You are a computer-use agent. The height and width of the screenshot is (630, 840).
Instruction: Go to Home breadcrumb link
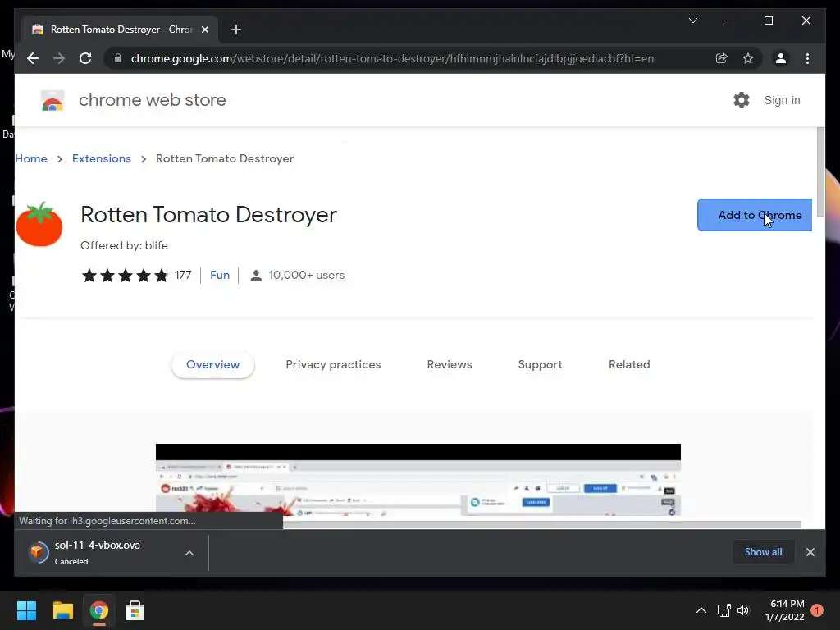pyautogui.click(x=31, y=158)
